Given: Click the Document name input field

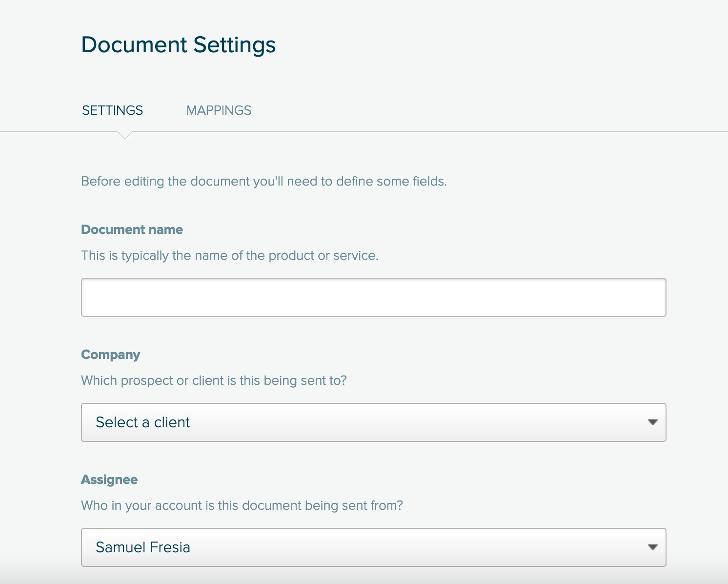Looking at the screenshot, I should tap(373, 297).
